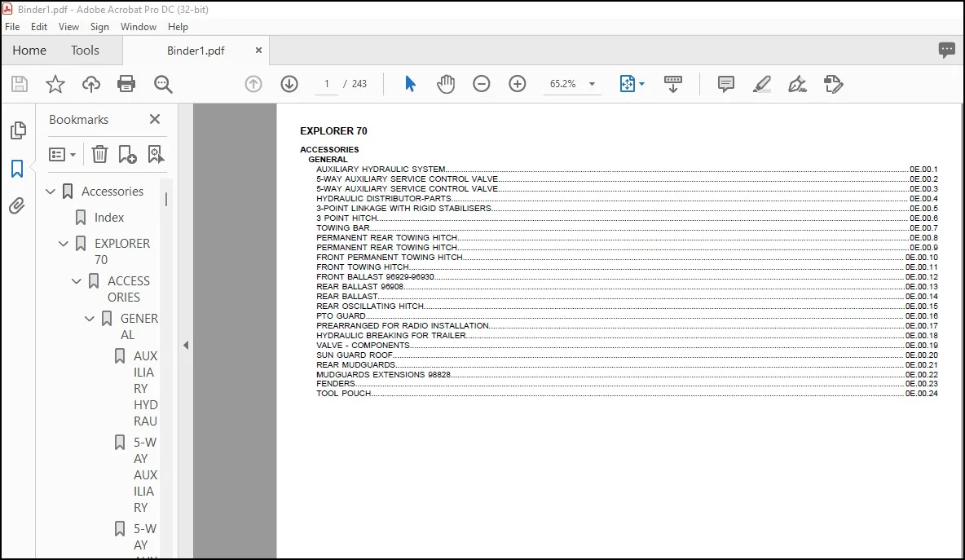Open the Window menu

(x=139, y=26)
